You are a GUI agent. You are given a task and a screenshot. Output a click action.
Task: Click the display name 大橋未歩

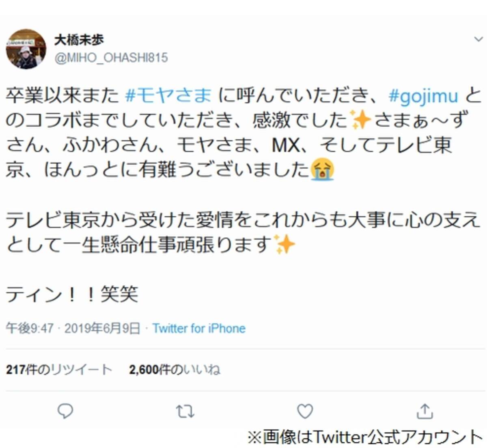79,40
